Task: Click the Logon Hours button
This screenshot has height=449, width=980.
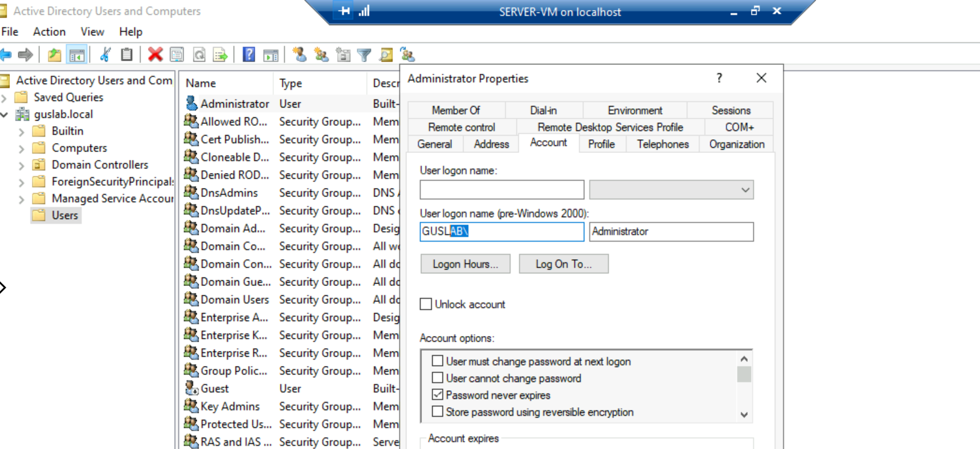Action: point(466,264)
